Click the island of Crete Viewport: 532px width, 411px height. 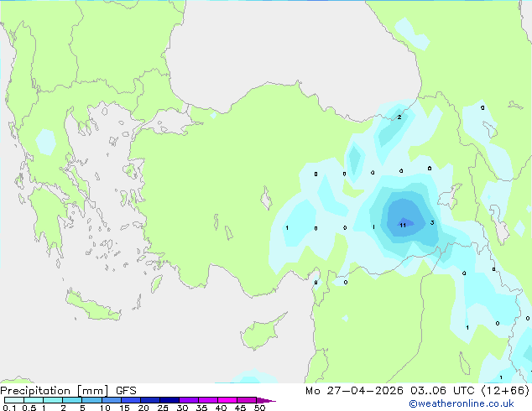(x=93, y=307)
